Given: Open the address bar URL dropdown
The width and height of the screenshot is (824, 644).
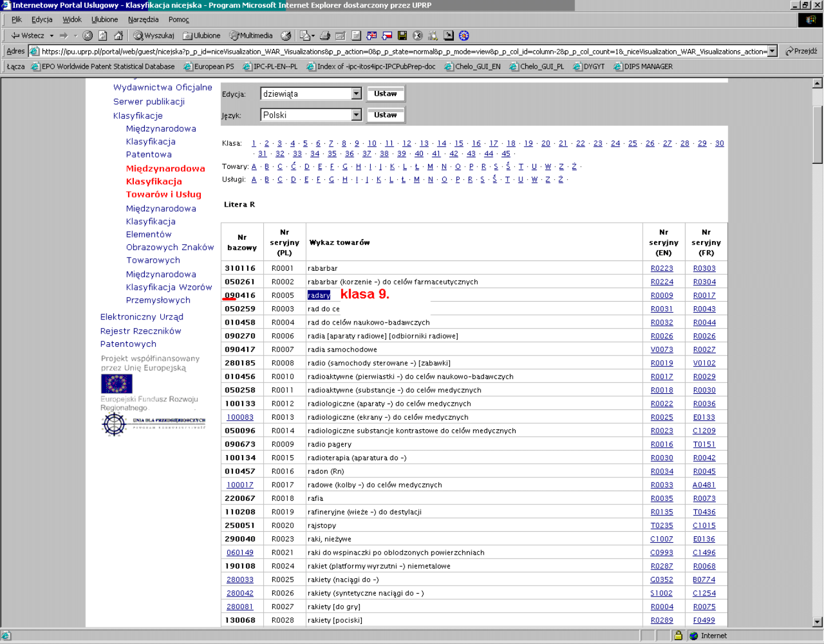Looking at the screenshot, I should (772, 52).
